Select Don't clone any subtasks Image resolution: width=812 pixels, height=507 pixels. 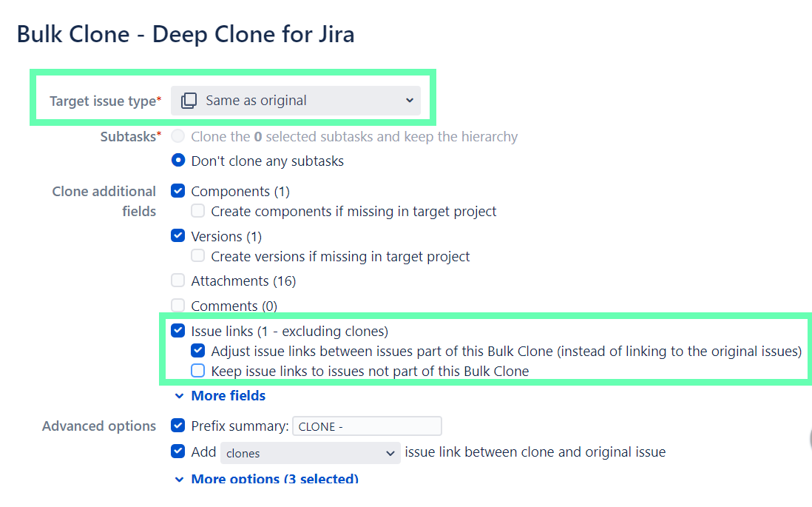click(177, 161)
